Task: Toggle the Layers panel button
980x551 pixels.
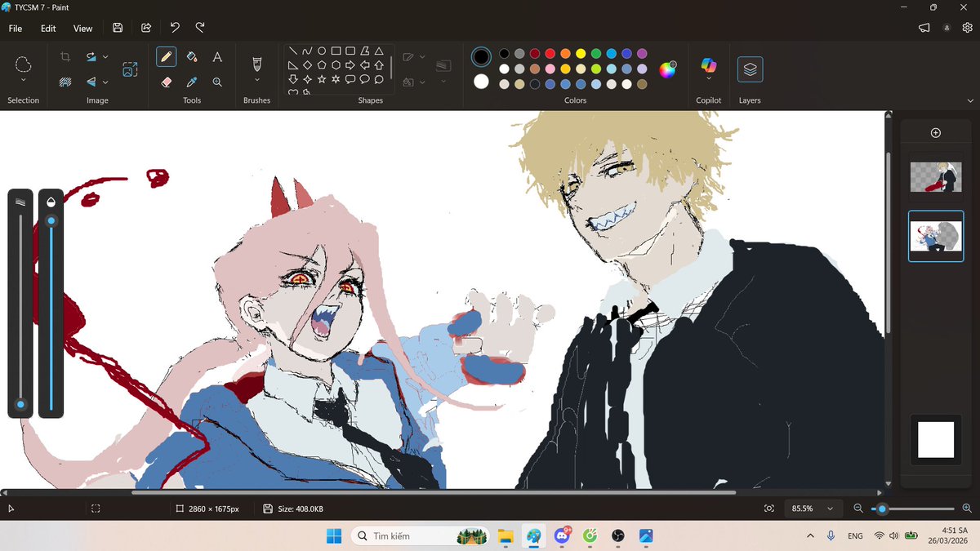Action: click(x=750, y=69)
